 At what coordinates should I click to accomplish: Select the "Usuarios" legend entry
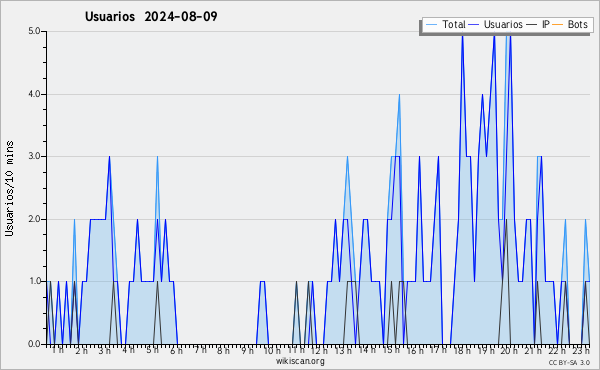point(503,24)
